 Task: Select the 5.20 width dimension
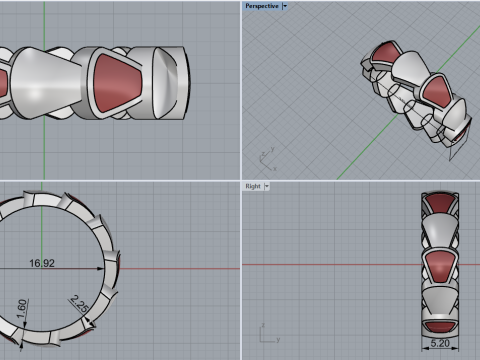click(440, 343)
